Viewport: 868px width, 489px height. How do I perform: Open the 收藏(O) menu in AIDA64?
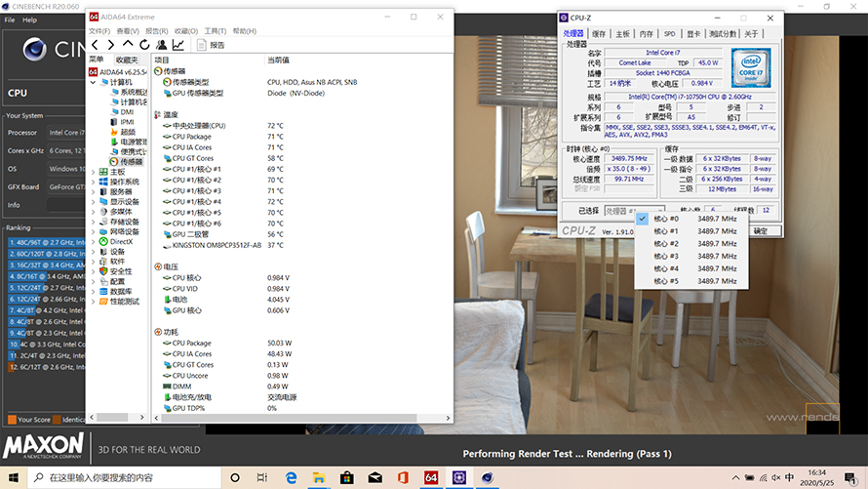(186, 31)
